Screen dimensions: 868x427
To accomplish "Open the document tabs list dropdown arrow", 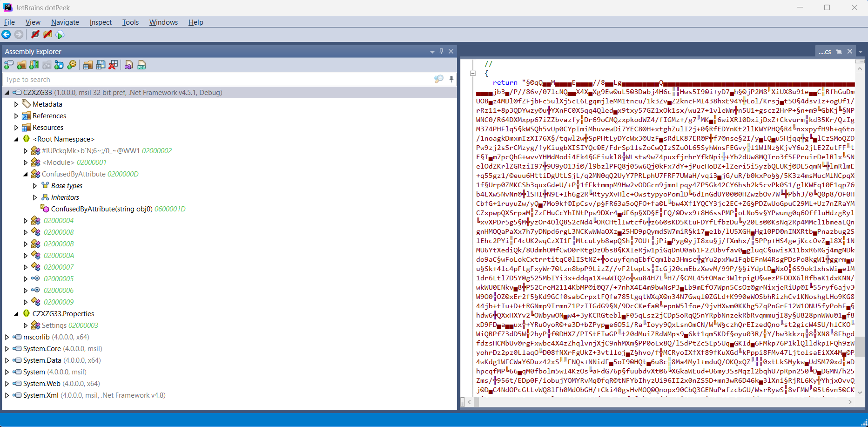I will 861,52.
